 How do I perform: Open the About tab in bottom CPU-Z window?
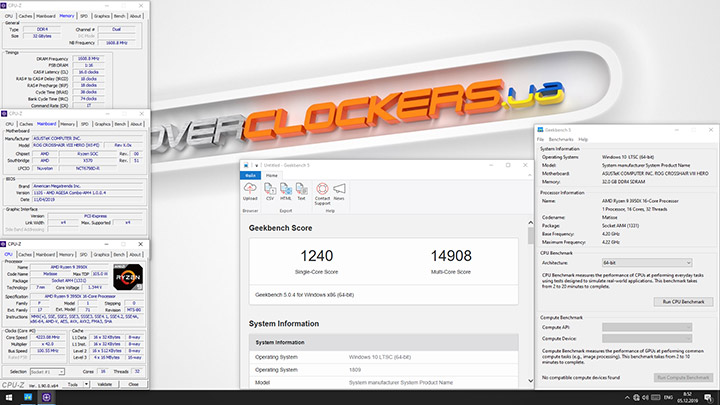(135, 254)
